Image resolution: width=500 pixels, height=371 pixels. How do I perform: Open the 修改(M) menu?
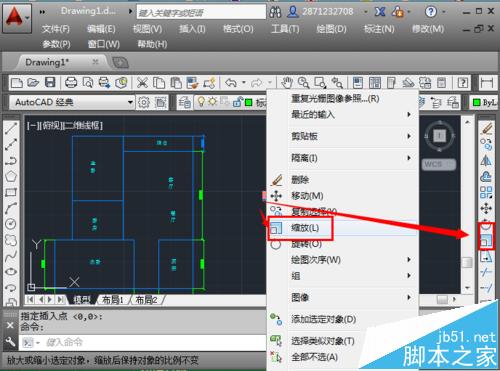(428, 29)
